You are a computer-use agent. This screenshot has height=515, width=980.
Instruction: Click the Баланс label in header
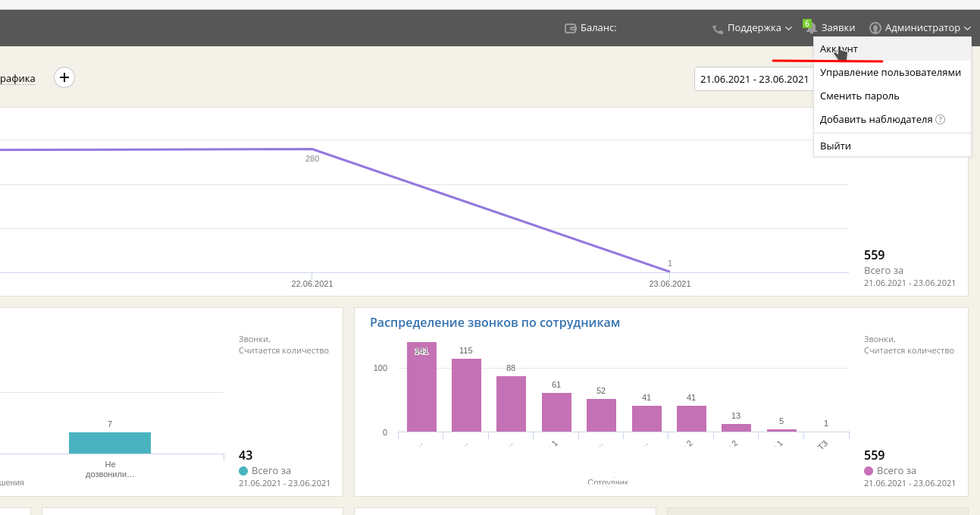(599, 28)
